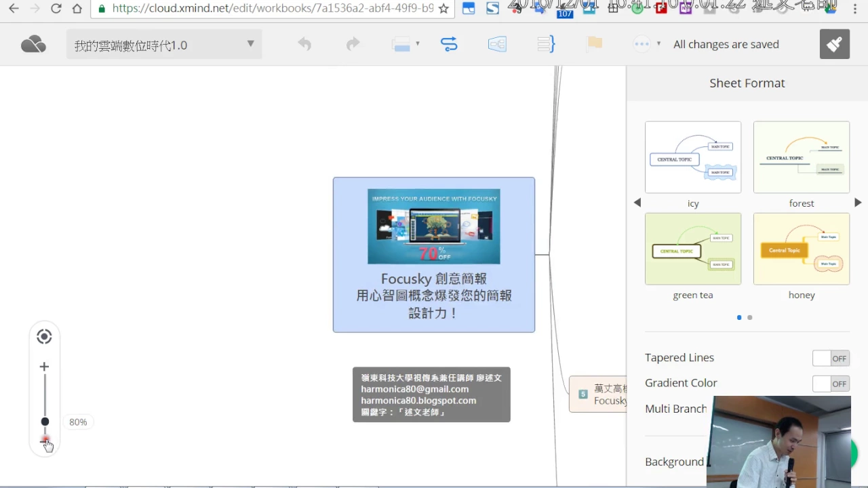Open the workbook title dropdown
868x488 pixels.
tap(164, 45)
